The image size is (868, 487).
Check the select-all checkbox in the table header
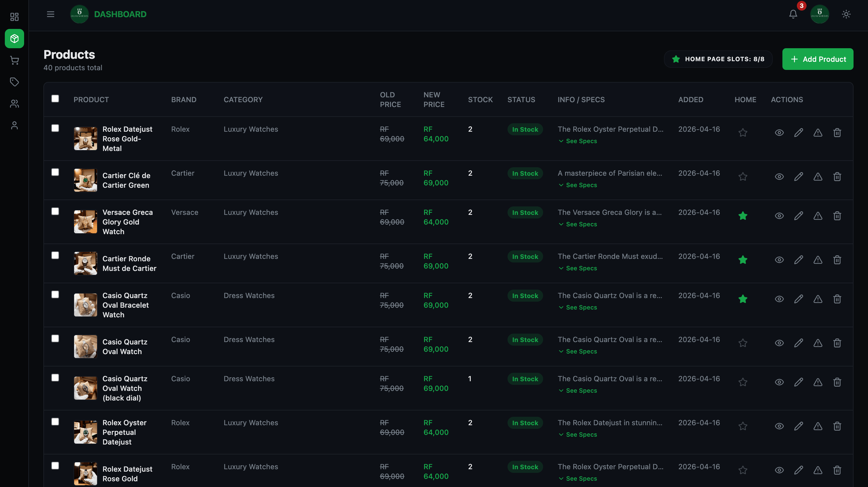pos(55,98)
